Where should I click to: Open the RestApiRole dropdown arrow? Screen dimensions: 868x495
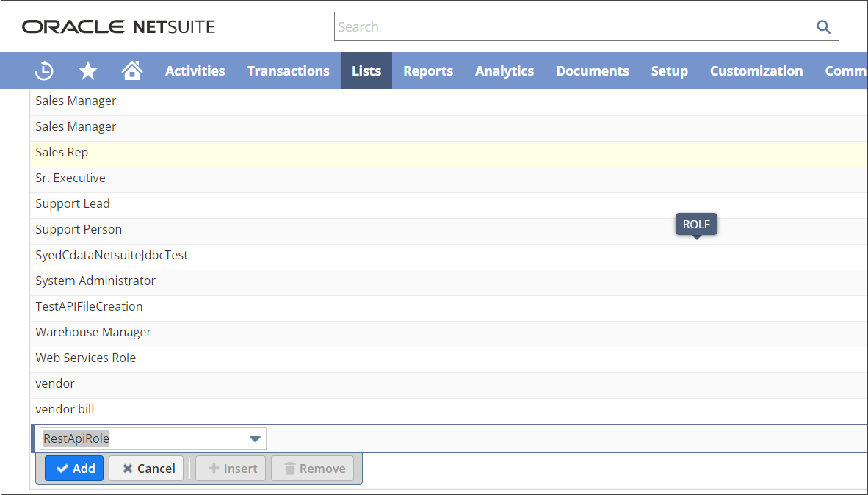click(x=255, y=438)
